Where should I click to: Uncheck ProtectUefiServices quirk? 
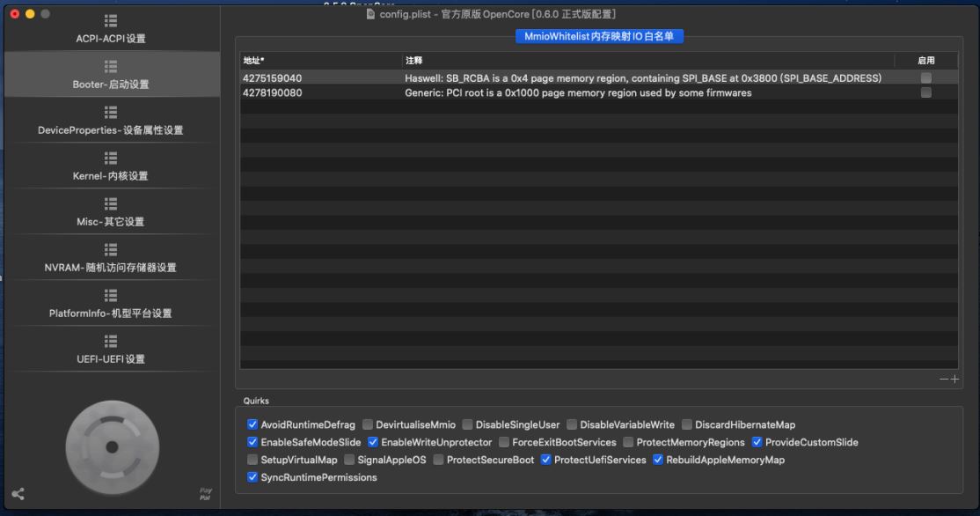(546, 459)
